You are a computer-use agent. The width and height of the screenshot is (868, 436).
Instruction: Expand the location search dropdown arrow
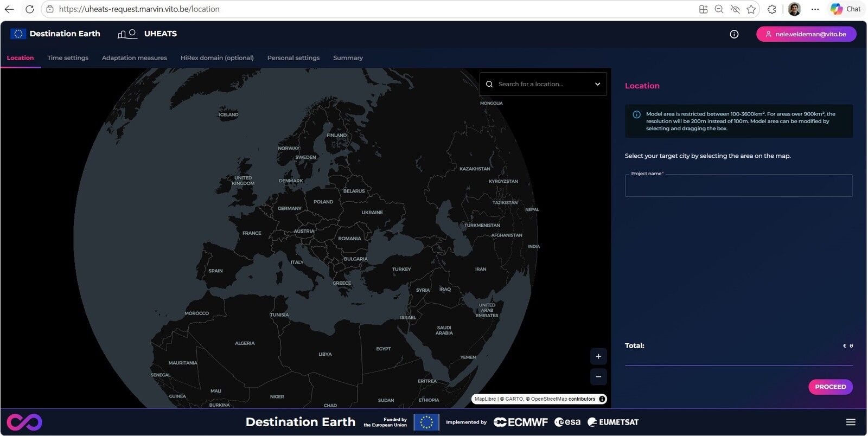(597, 84)
